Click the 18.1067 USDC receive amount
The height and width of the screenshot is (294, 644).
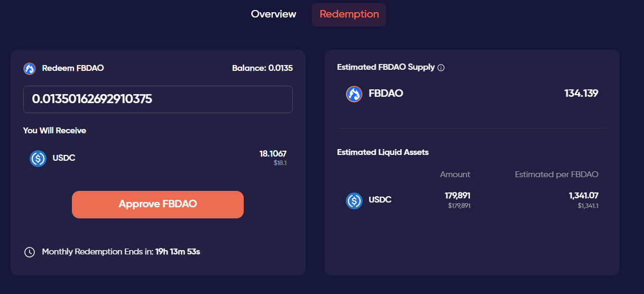click(x=273, y=154)
